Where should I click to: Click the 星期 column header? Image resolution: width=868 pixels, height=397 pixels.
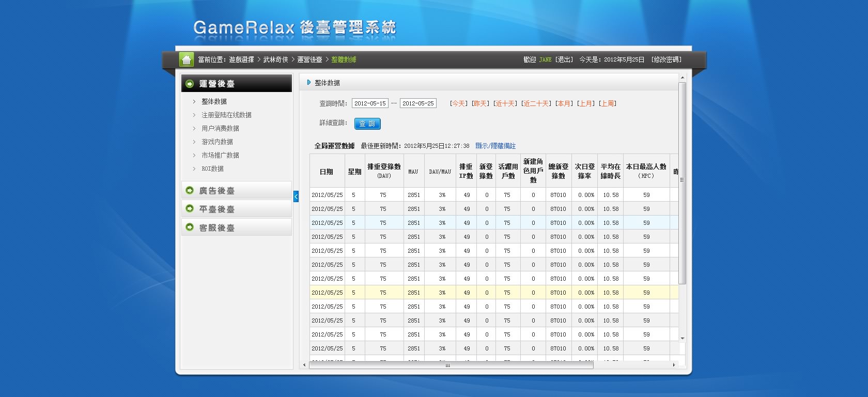[x=354, y=171]
